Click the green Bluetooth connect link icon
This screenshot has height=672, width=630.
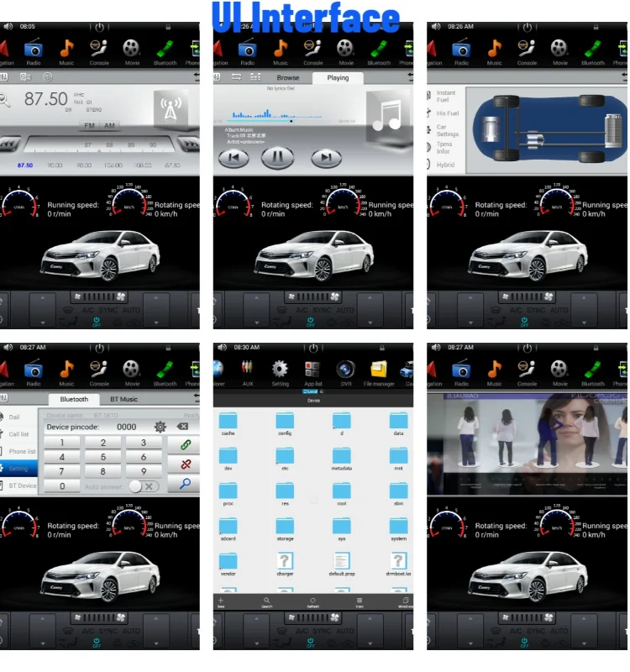coord(185,444)
